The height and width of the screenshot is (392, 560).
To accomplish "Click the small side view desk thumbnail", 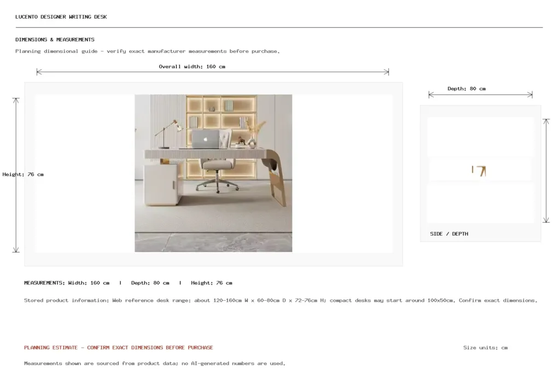I will click(x=479, y=171).
